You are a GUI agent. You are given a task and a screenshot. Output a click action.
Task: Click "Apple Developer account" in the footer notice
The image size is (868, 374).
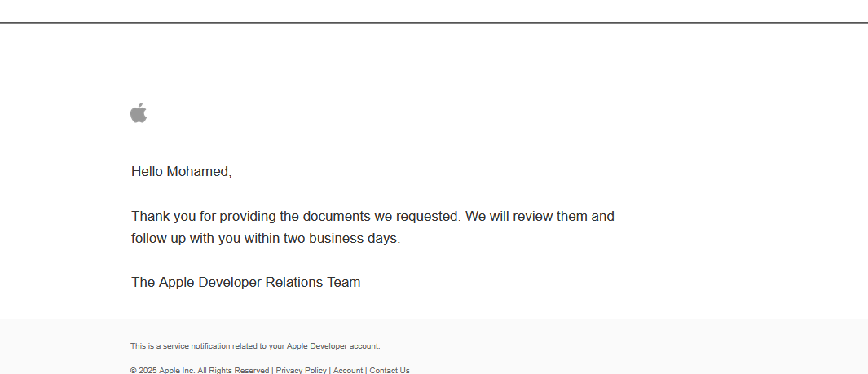coord(333,346)
